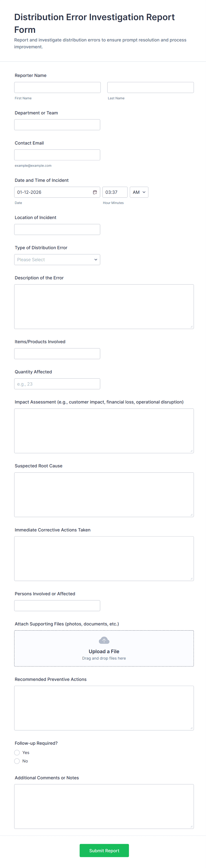
Task: Click the Quantity Affected field
Action: (x=57, y=384)
